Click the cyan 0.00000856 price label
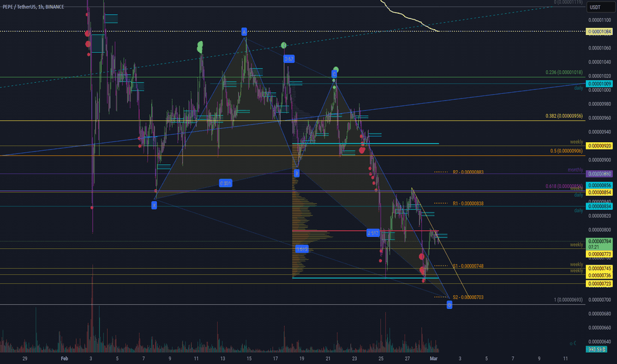This screenshot has width=617, height=364. point(599,185)
